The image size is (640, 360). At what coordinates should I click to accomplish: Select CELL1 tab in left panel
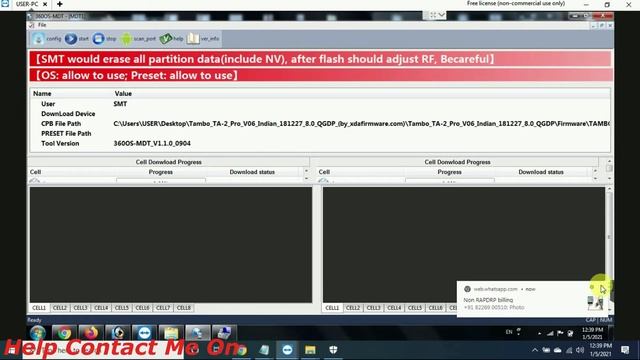[39, 308]
